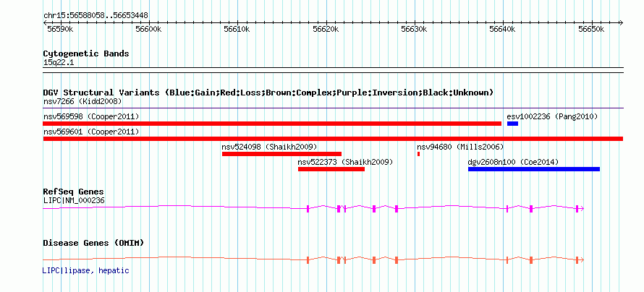
Task: Select the dgv2608n100 (Coe2014) blue bar
Action: pos(534,169)
